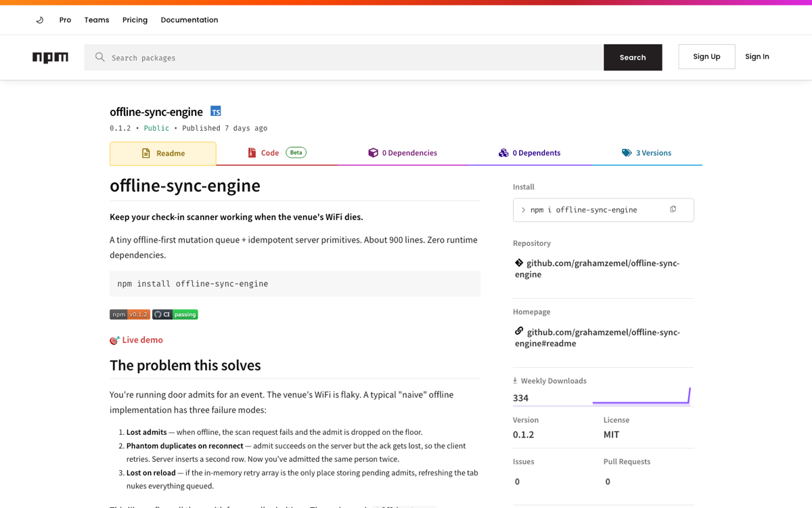Select the Readme tab
812x508 pixels.
(x=163, y=153)
